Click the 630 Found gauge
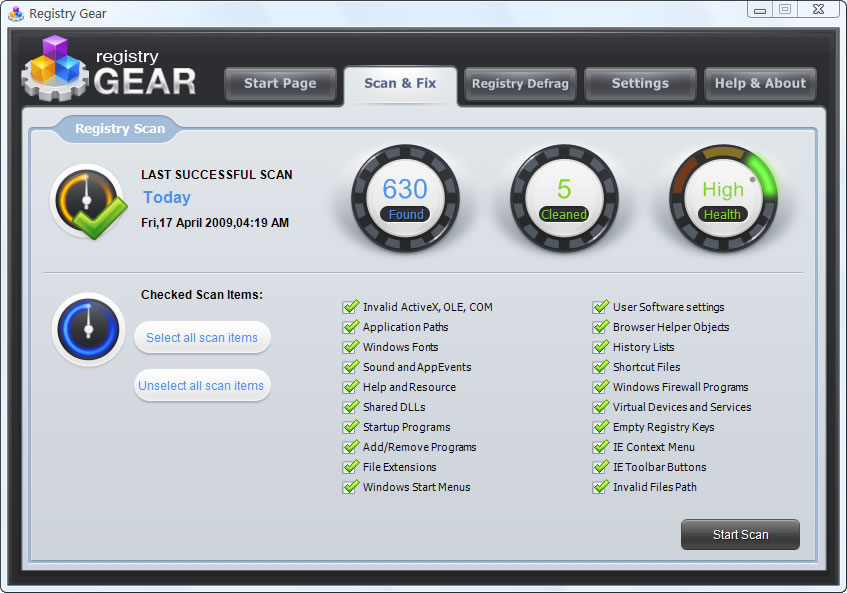 tap(405, 198)
